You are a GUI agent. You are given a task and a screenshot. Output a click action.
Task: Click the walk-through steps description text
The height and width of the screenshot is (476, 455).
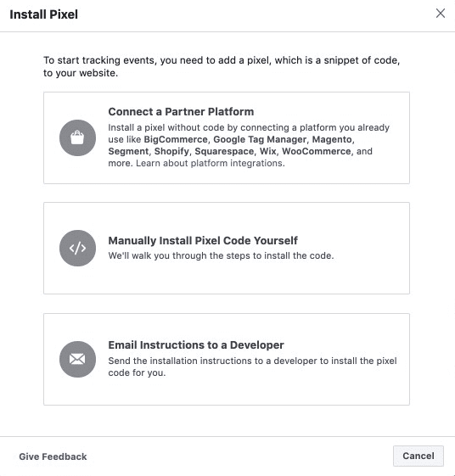221,255
